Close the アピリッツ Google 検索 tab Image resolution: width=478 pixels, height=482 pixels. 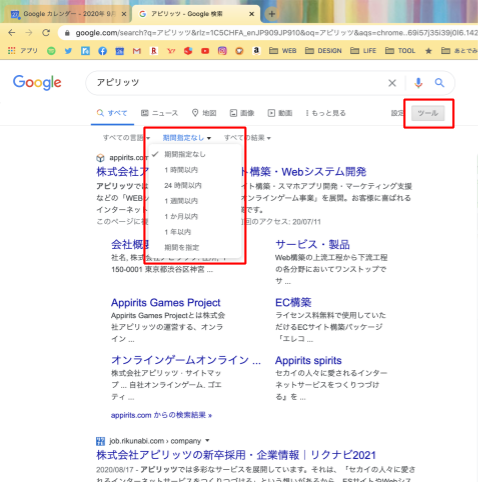point(252,14)
